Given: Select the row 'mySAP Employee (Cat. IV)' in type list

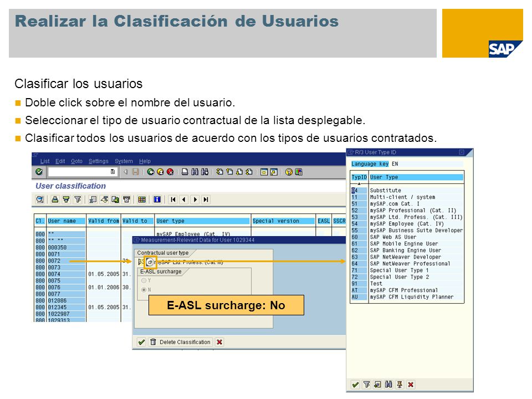Looking at the screenshot, I should click(407, 223).
